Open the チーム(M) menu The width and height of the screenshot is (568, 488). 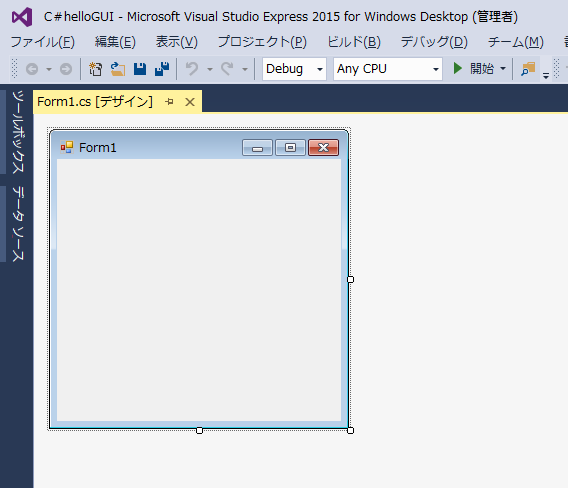[x=516, y=42]
